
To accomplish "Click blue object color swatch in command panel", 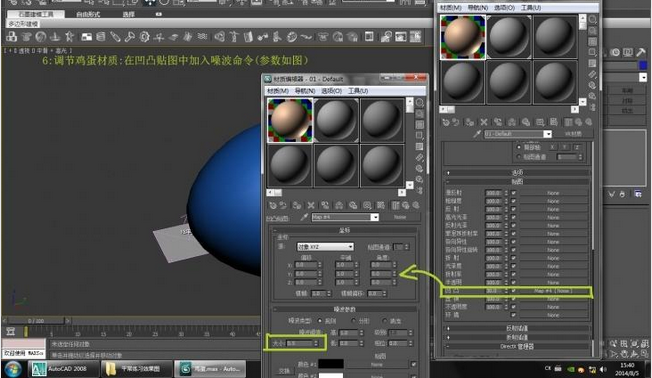I will point(643,65).
